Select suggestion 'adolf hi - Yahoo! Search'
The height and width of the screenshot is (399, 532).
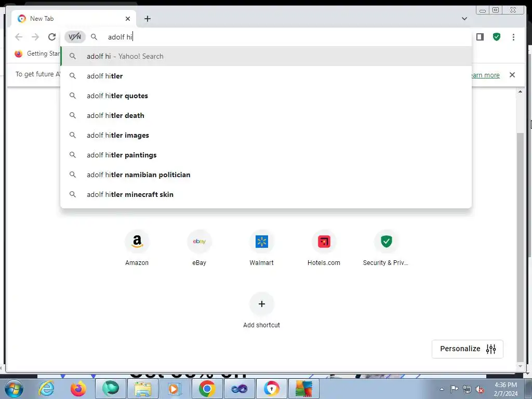[x=266, y=56]
